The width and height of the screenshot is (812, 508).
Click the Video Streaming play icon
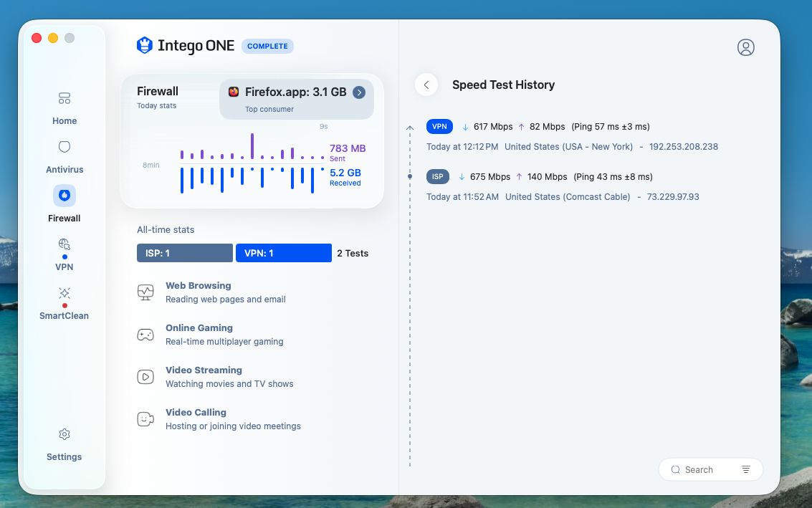pos(145,377)
